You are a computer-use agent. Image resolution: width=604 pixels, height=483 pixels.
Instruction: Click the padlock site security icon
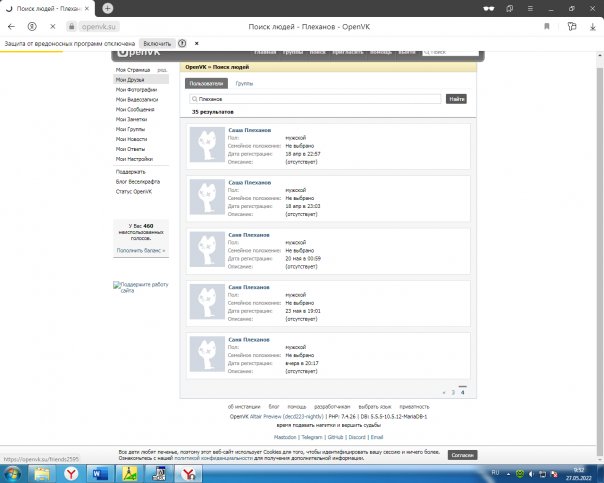point(71,27)
